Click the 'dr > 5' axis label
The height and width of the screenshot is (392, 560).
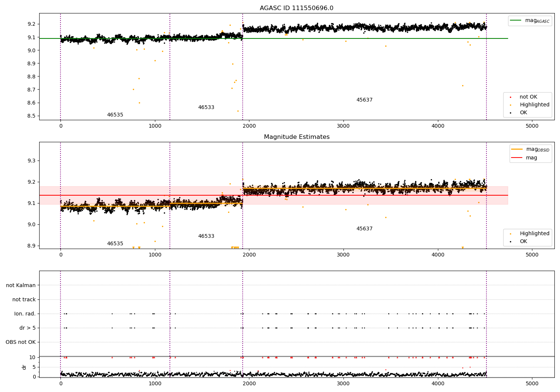tap(28, 328)
